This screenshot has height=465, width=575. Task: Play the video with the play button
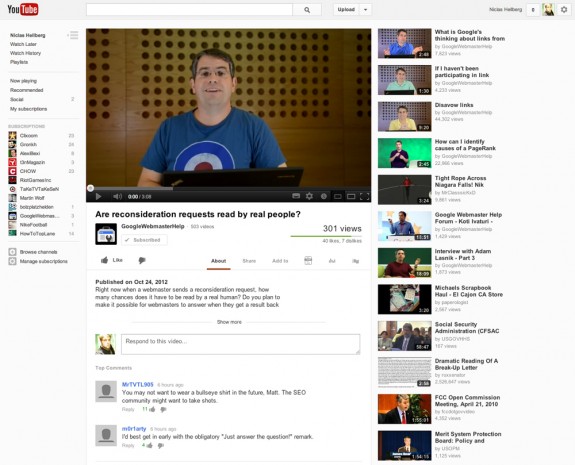pos(98,197)
